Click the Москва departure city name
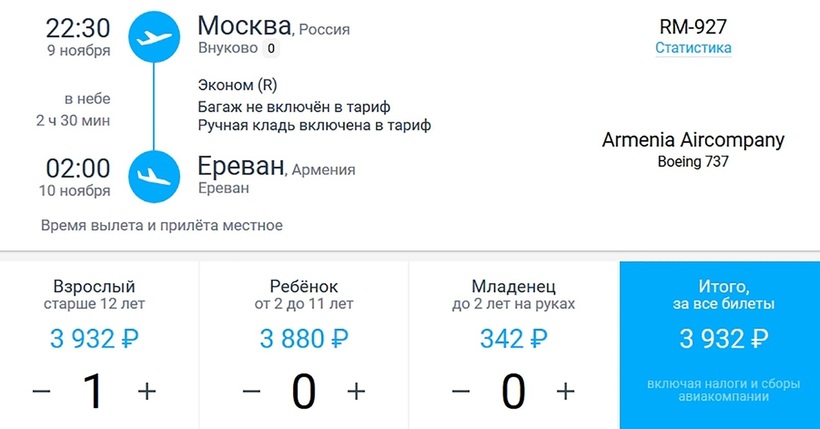The height and width of the screenshot is (429, 820). pyautogui.click(x=245, y=25)
